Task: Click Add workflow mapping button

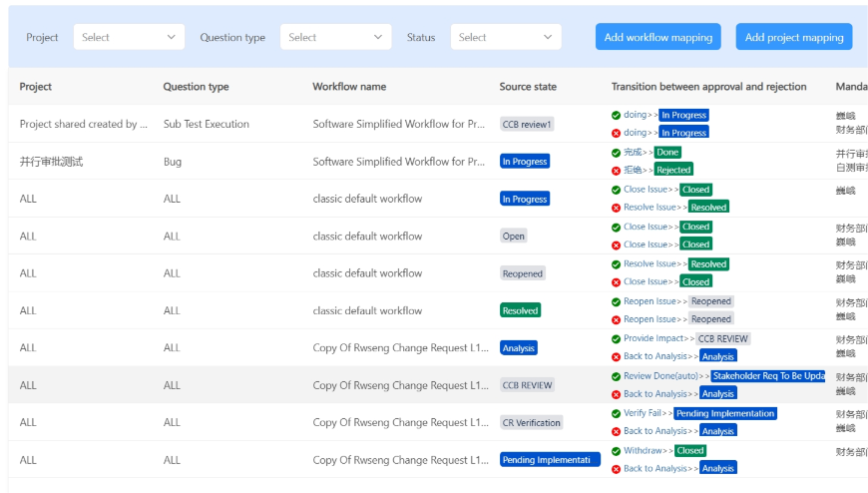Action: [658, 37]
